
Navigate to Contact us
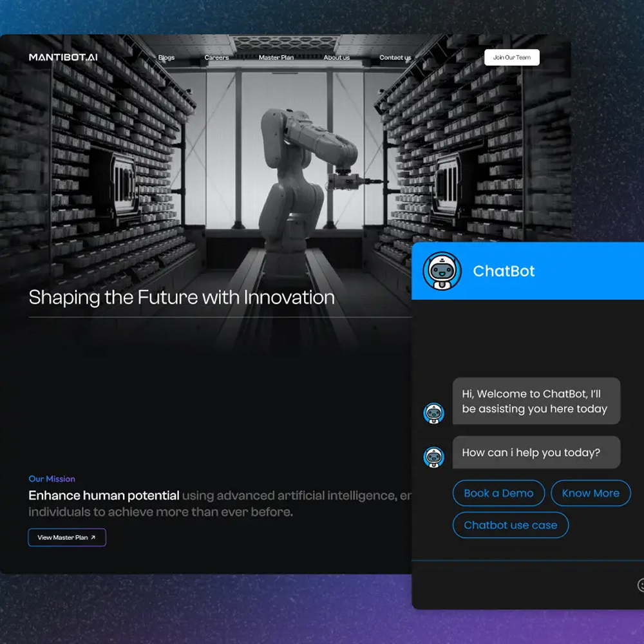(x=395, y=58)
